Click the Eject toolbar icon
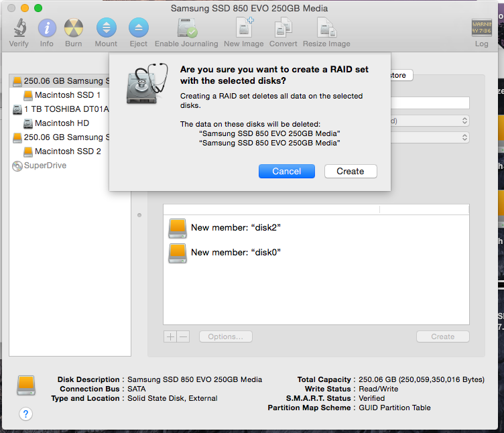 [139, 27]
